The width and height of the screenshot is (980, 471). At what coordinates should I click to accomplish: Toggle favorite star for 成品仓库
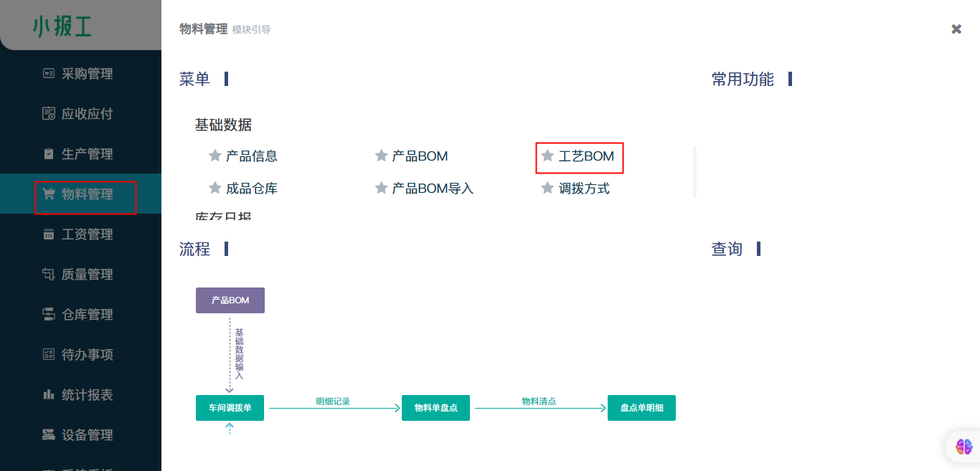coord(215,188)
